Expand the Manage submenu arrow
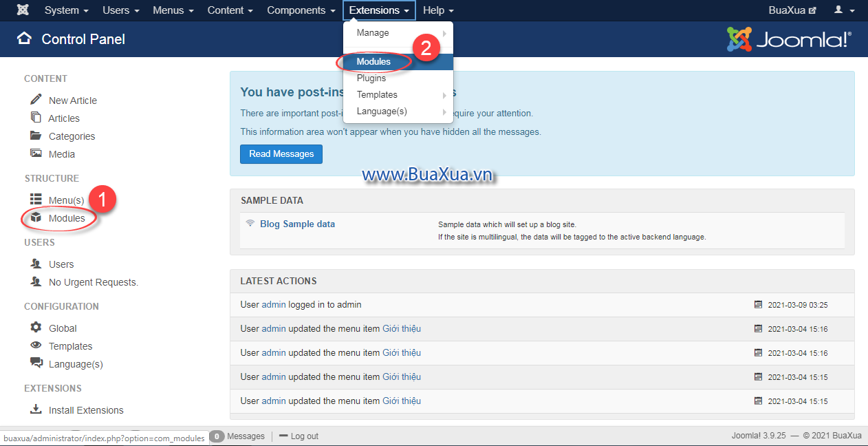 click(444, 33)
